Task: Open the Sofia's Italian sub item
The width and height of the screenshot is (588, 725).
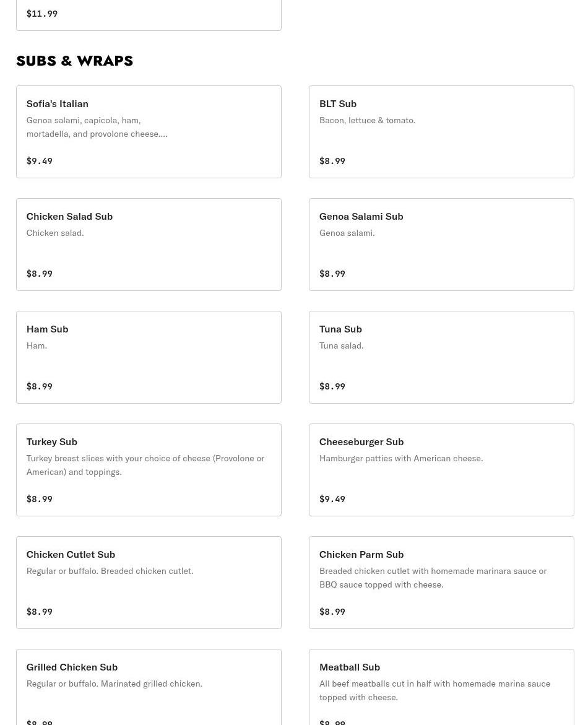Action: pyautogui.click(x=149, y=131)
